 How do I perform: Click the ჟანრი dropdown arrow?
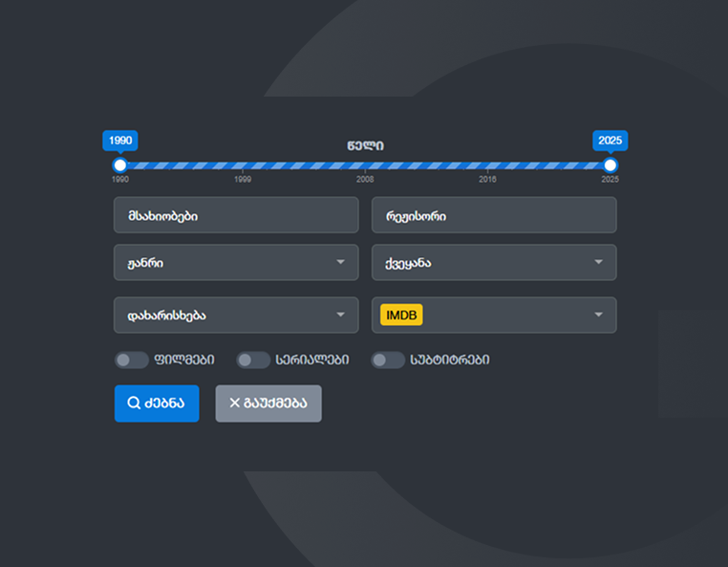(x=340, y=262)
